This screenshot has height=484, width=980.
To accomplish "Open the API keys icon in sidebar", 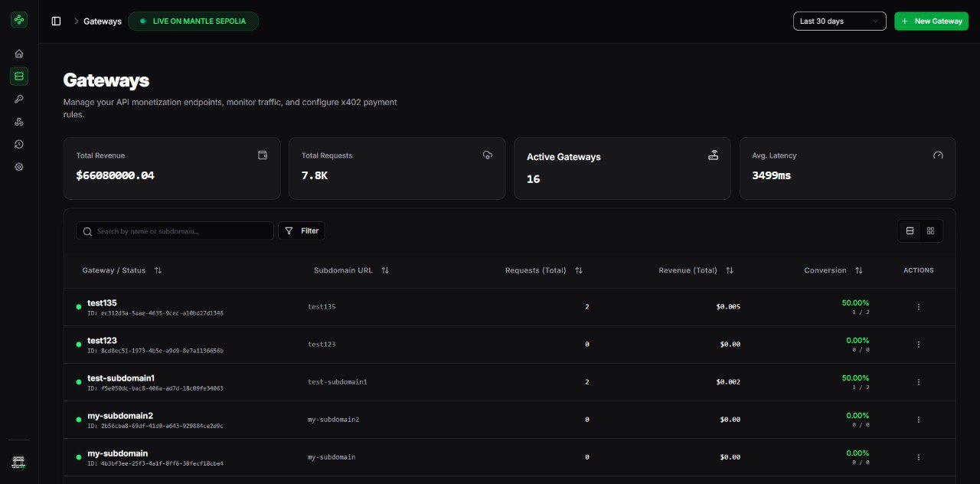I will point(19,99).
